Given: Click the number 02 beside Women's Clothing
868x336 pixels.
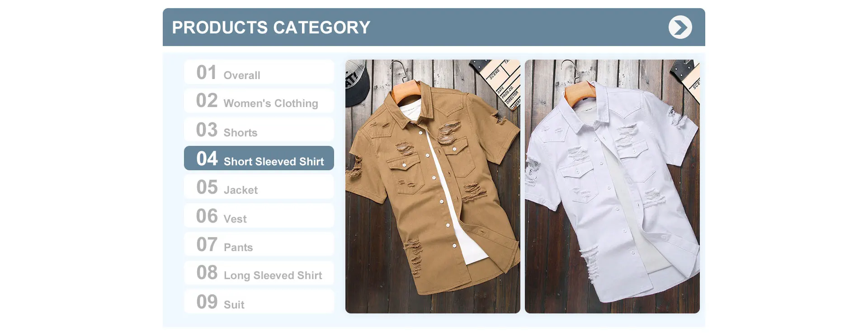Looking at the screenshot, I should click(207, 100).
